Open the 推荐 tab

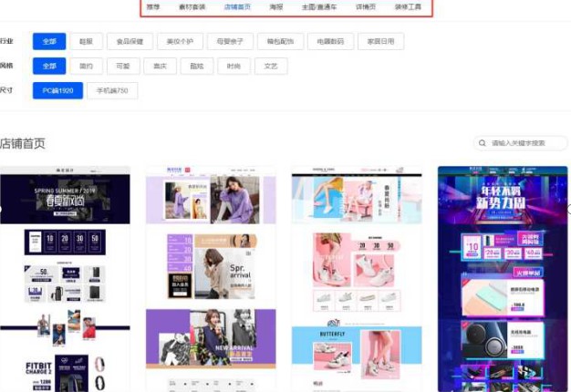153,6
